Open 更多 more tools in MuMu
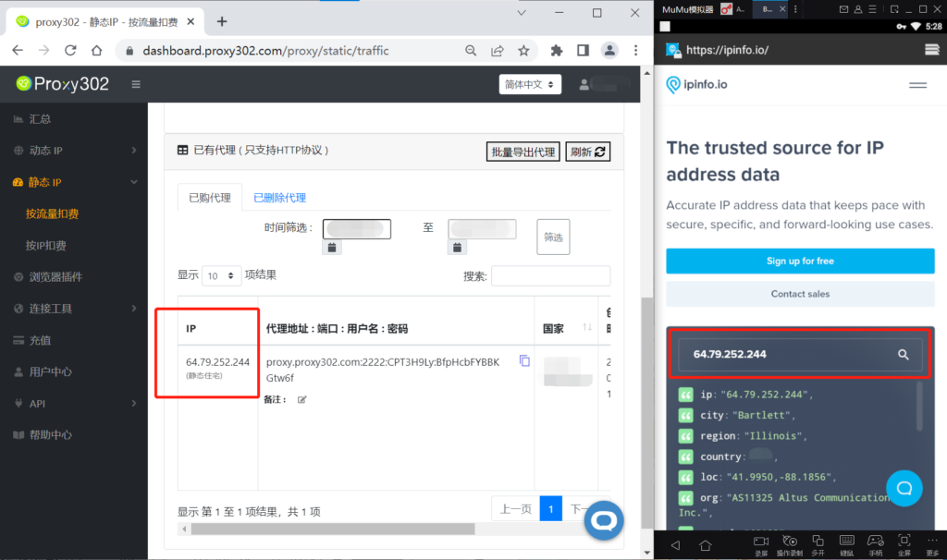This screenshot has height=560, width=947. point(932,545)
